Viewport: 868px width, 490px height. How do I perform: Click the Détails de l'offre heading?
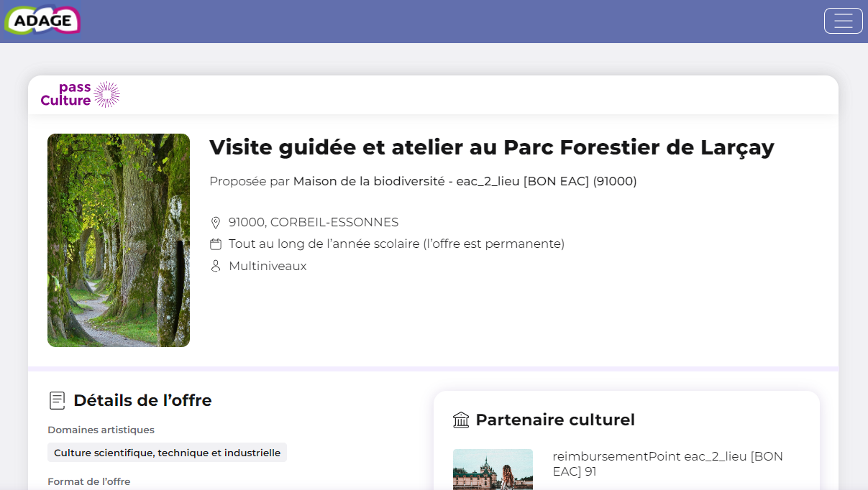pos(142,400)
